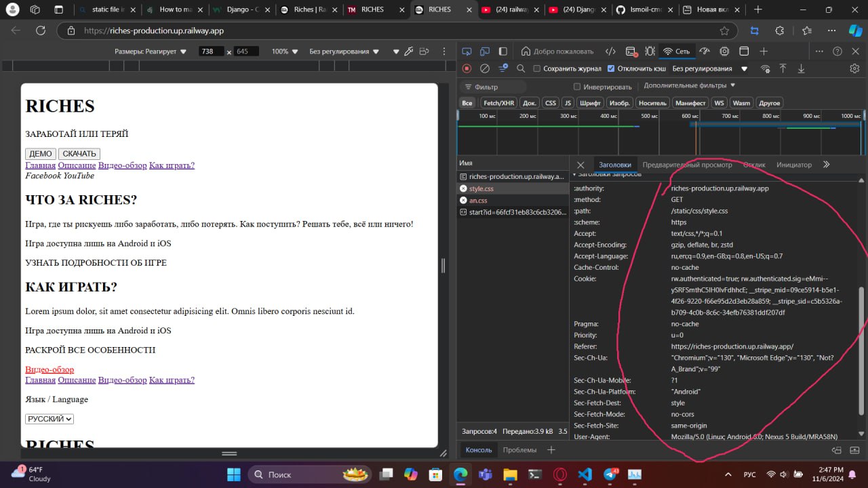Click the record network log icon
Screen dimensions: 868x488
pos(467,68)
